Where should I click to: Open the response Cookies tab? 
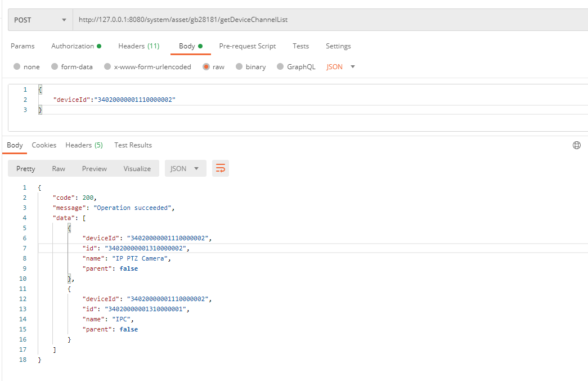coord(44,145)
